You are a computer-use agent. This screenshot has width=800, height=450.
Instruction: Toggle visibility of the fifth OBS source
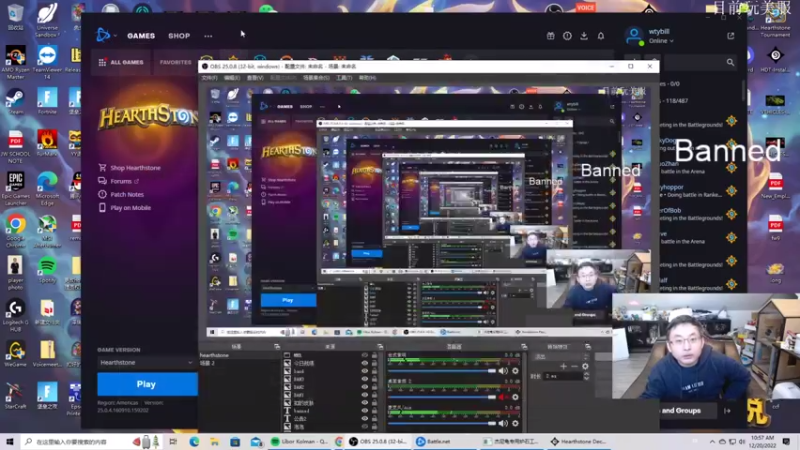[365, 387]
